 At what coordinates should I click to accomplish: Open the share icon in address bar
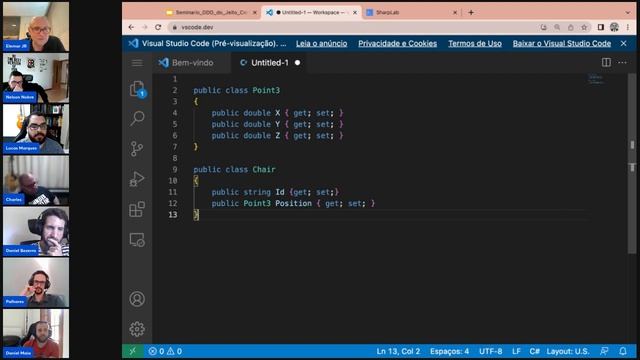571,27
